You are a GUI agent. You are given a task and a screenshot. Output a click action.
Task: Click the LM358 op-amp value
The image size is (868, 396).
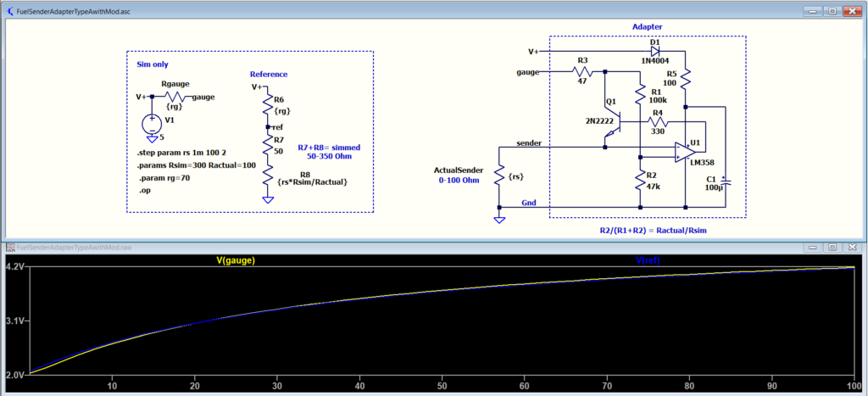tap(701, 161)
